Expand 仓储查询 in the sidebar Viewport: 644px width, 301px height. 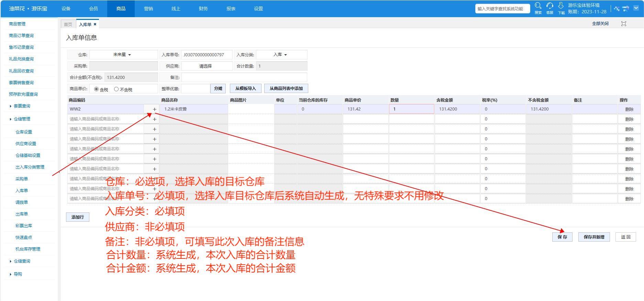(x=22, y=261)
